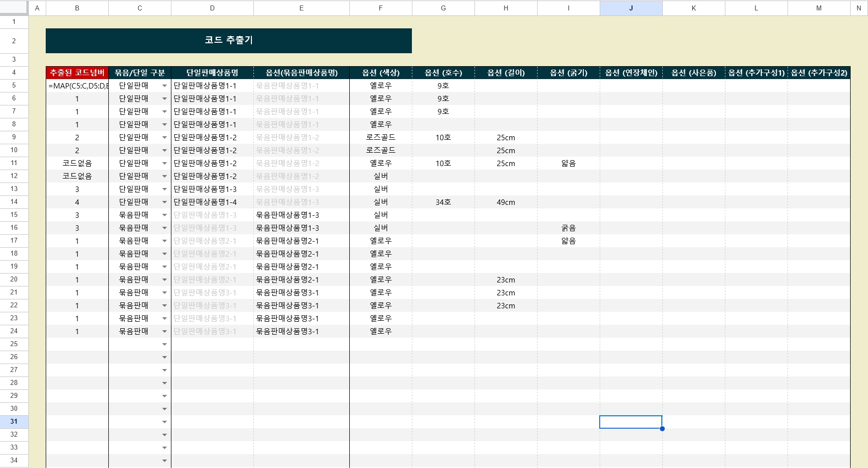Click the fill handle of the selected cell
The width and height of the screenshot is (868, 468).
pyautogui.click(x=662, y=428)
